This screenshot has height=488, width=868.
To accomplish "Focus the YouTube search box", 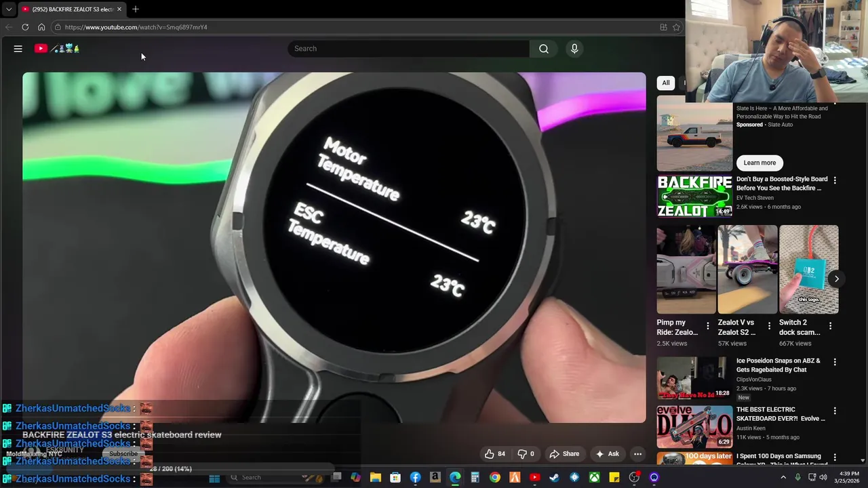I will click(409, 49).
